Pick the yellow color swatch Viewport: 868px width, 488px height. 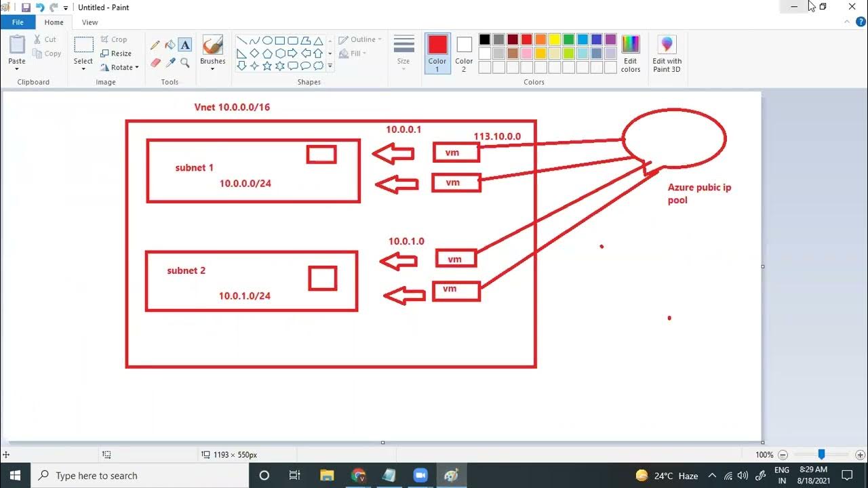[x=555, y=39]
